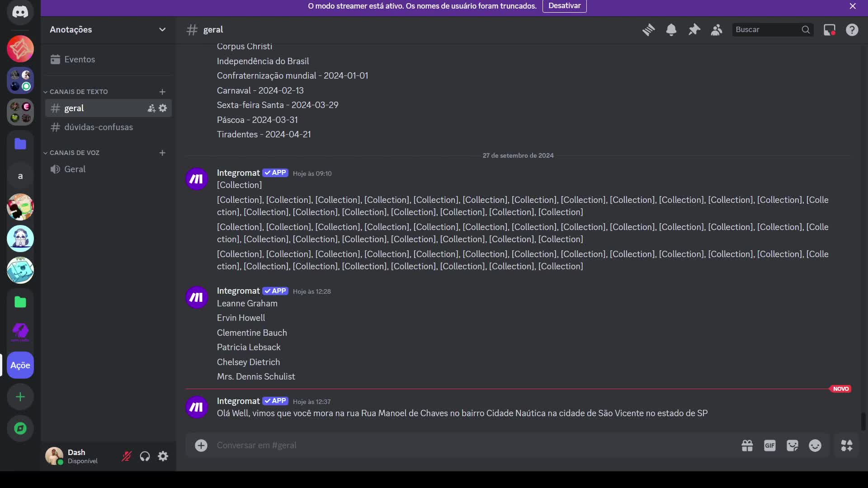Unmute the microphone
The height and width of the screenshot is (488, 868).
pos(126,456)
